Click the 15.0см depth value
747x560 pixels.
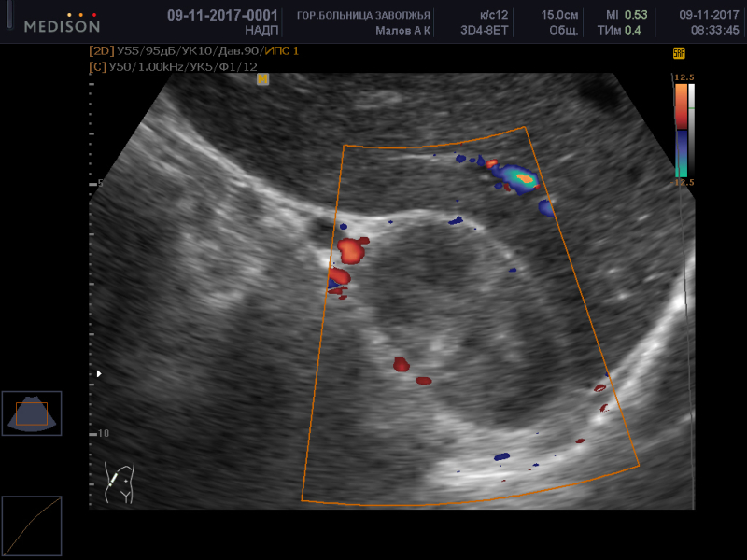[559, 15]
